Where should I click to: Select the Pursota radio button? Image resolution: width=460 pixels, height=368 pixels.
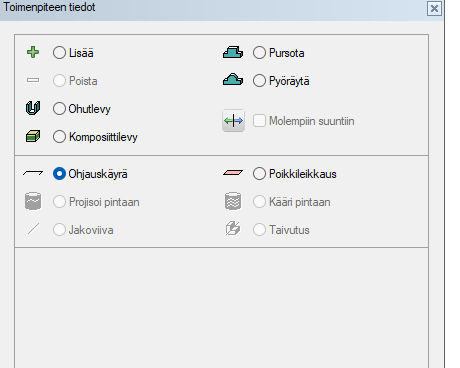click(259, 53)
